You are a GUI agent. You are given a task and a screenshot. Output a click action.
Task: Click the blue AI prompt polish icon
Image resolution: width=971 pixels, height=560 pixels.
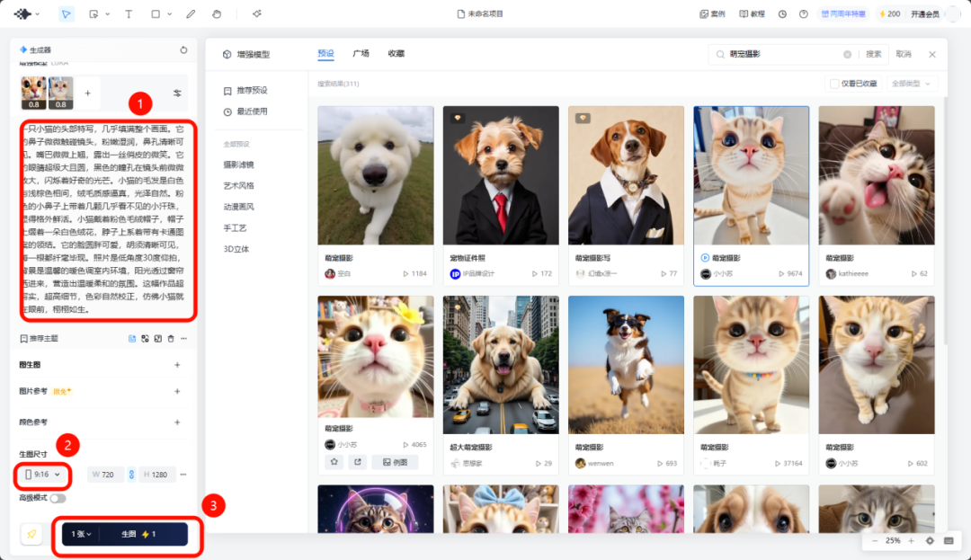(132, 339)
